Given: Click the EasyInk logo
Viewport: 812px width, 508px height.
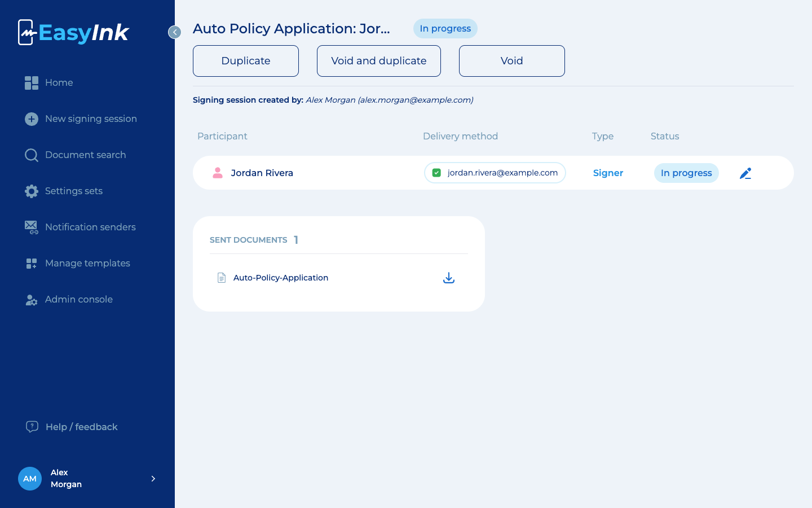Looking at the screenshot, I should [x=73, y=32].
